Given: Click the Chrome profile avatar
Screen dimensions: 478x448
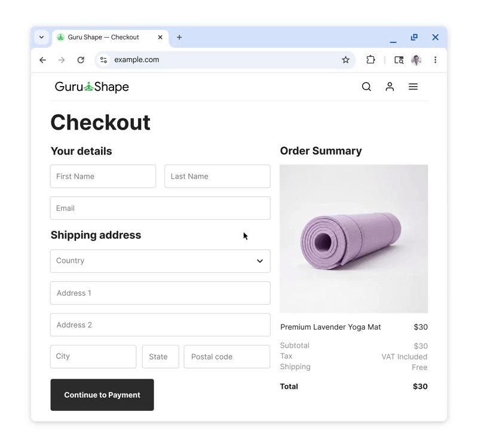Looking at the screenshot, I should click(416, 60).
